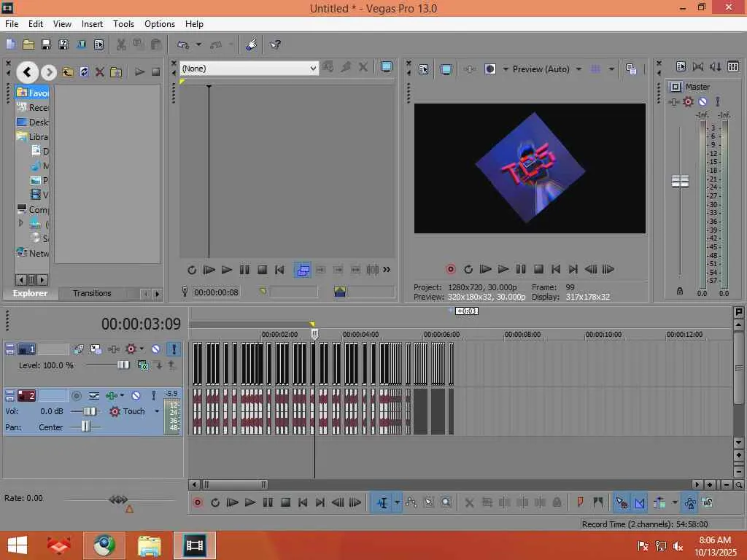Open the Track 2 Touch automation dropdown
This screenshot has height=560, width=747.
[157, 411]
